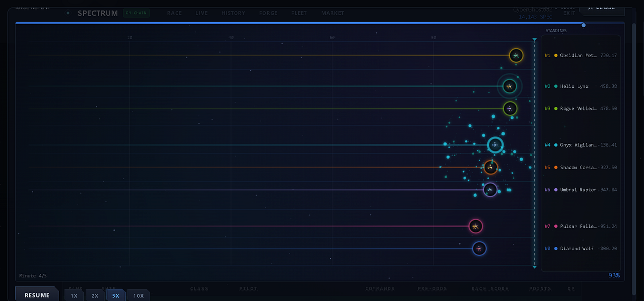
Task: Resume the race replay
Action: click(x=37, y=295)
